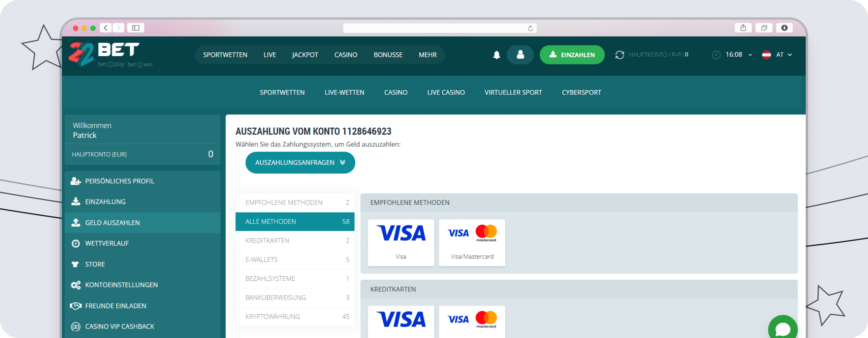Filter by Alle Methoden category
Viewport: 868px width, 338px height.
coord(295,221)
